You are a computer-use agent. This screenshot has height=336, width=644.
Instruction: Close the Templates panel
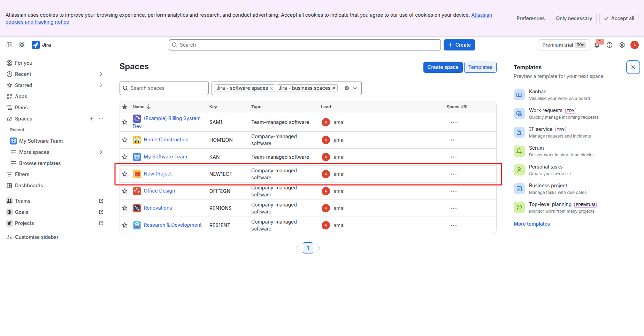(633, 67)
